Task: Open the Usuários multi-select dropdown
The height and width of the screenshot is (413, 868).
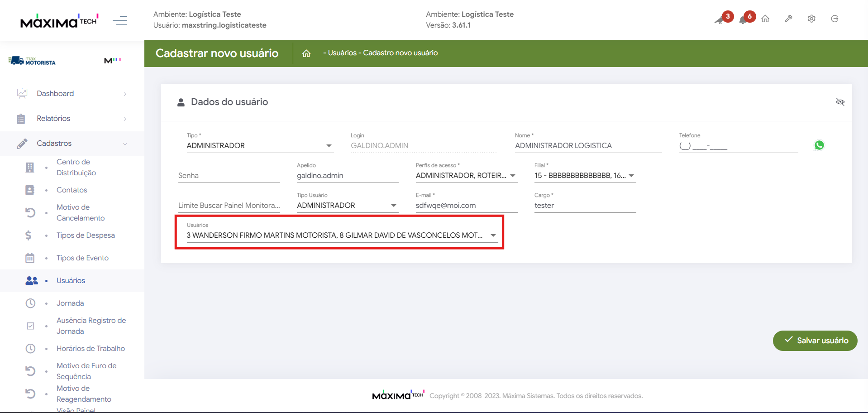Action: (x=342, y=235)
